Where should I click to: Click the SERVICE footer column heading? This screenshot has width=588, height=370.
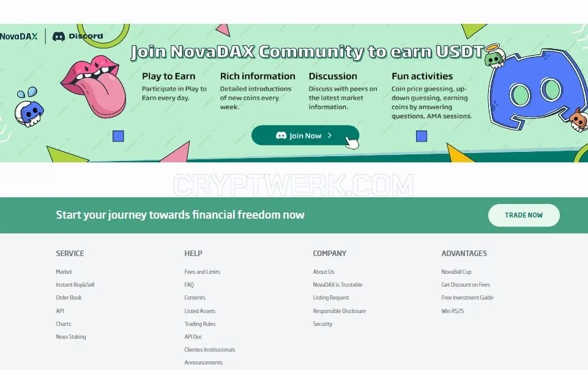tap(70, 253)
